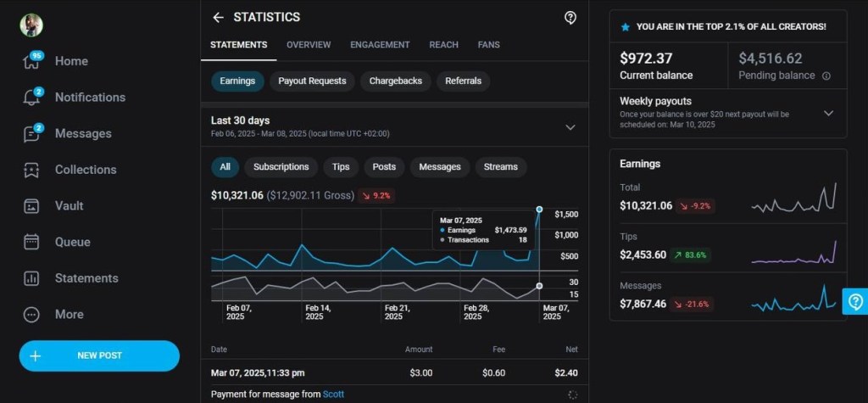Click the Home icon in sidebar
This screenshot has height=403, width=868.
tap(31, 62)
